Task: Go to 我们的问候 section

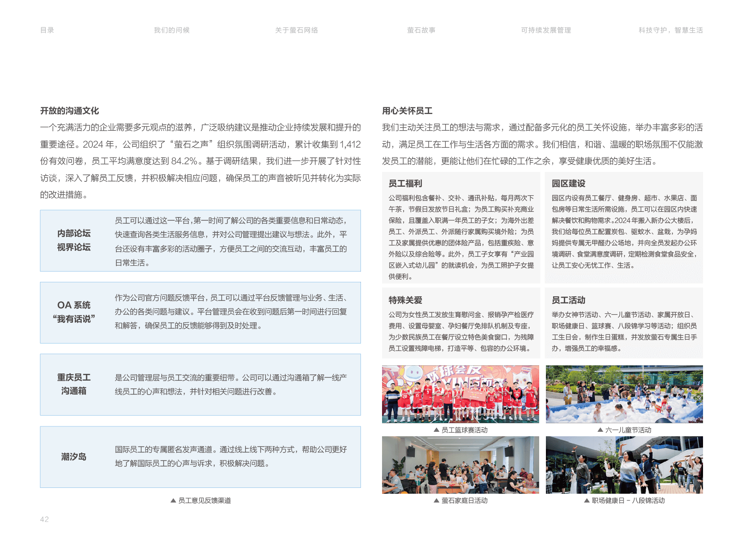Action: [x=171, y=30]
